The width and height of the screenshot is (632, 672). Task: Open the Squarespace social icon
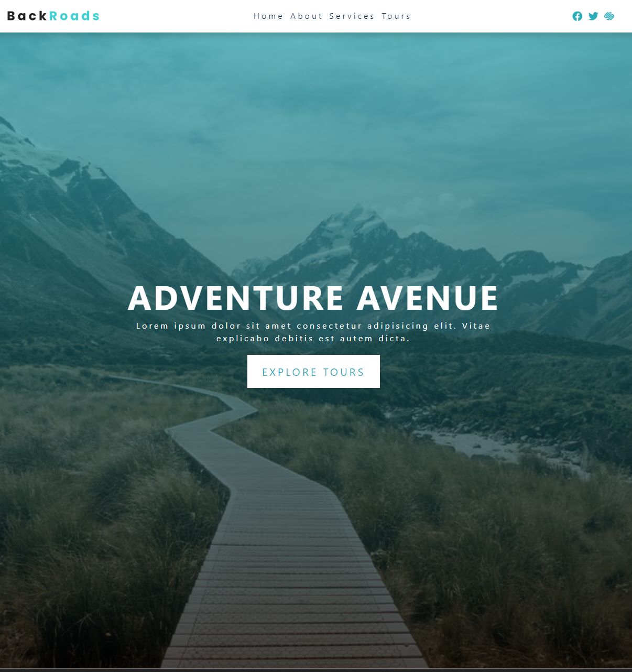click(x=609, y=16)
